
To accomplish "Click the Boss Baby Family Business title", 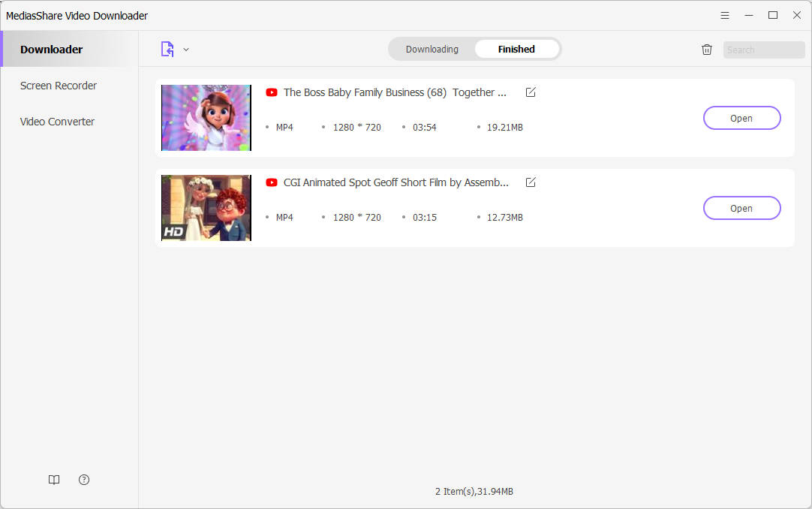I will click(x=395, y=92).
